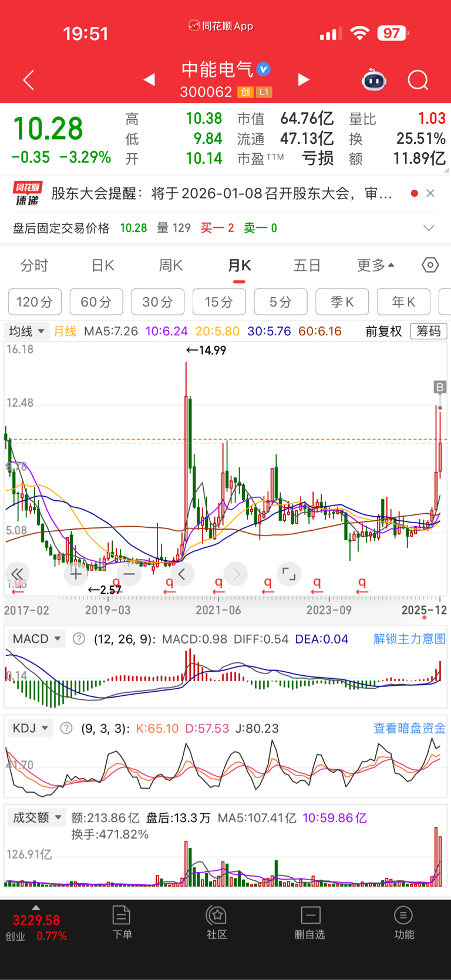Screen dimensions: 451x980
Task: Open 功能 functions menu icon
Action: pyautogui.click(x=403, y=922)
